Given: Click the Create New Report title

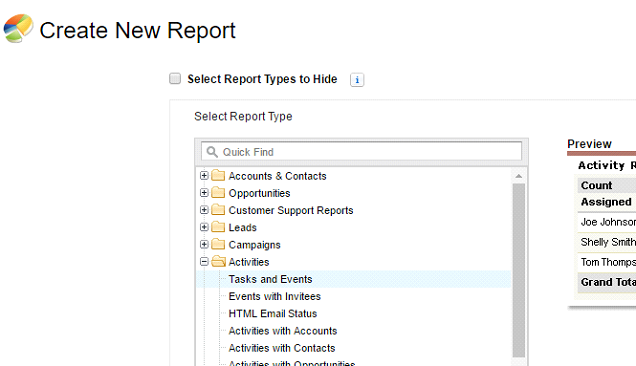Looking at the screenshot, I should pos(138,30).
